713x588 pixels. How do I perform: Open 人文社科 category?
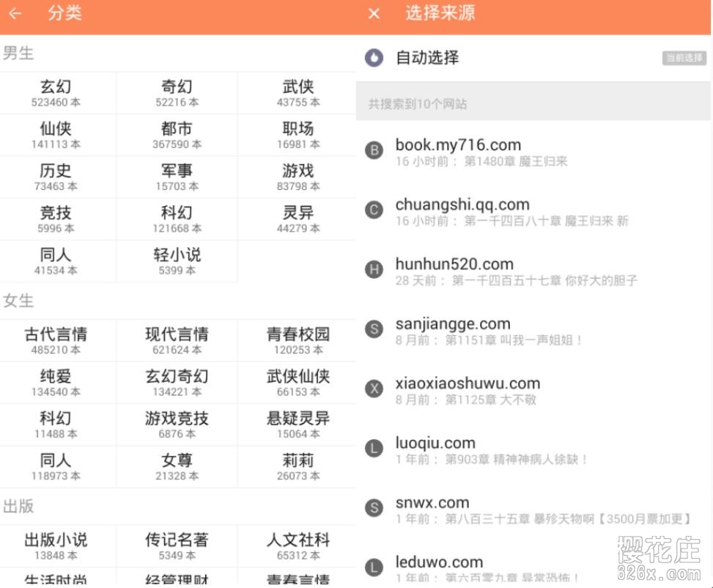click(298, 546)
